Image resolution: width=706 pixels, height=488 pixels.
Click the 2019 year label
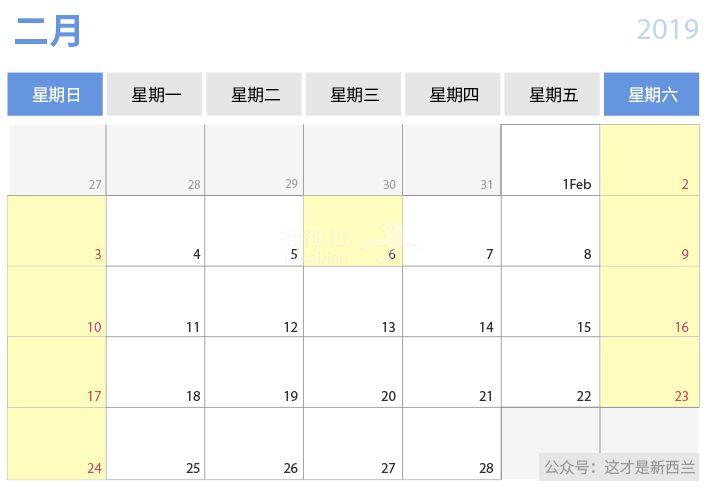click(x=668, y=29)
